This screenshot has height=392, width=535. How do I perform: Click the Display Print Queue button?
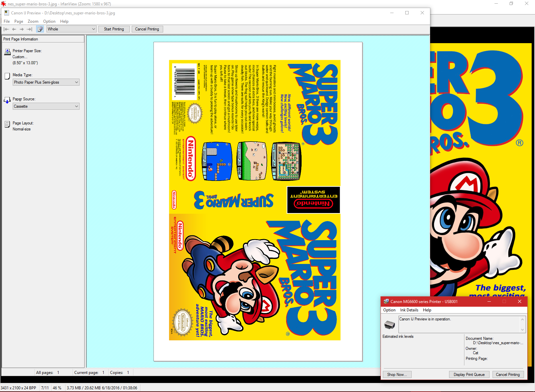tap(469, 375)
